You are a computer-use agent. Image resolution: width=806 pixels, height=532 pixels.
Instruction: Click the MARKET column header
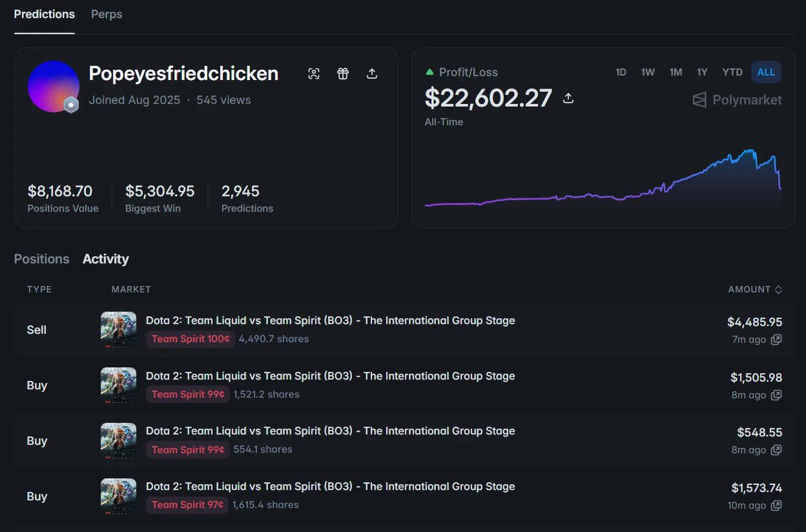point(131,290)
